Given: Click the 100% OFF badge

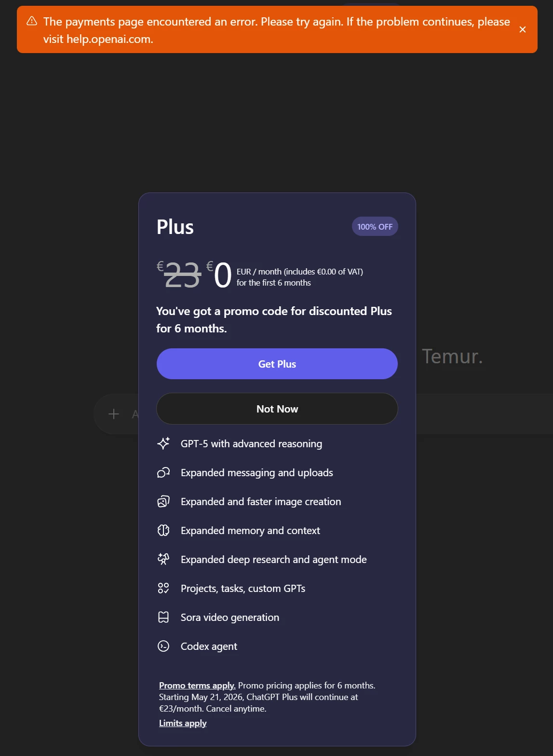Looking at the screenshot, I should 375,227.
